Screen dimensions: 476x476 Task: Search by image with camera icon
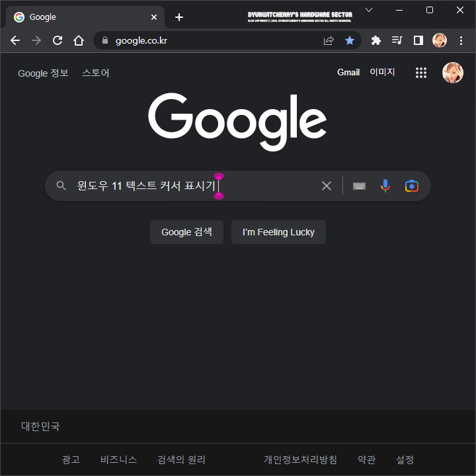click(412, 186)
